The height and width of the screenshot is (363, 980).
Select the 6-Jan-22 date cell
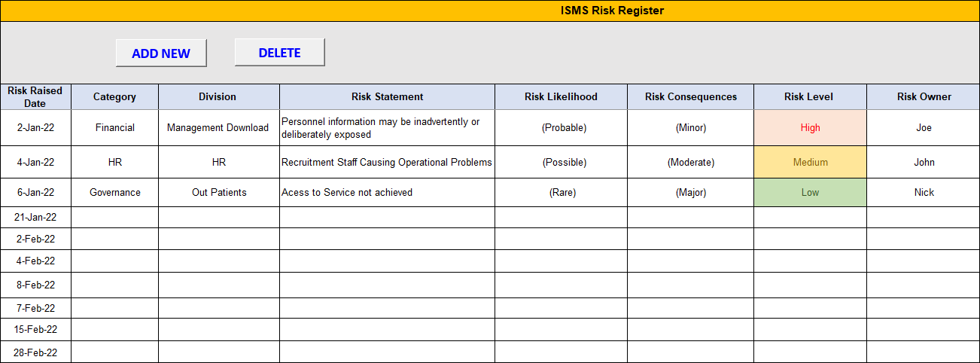35,192
